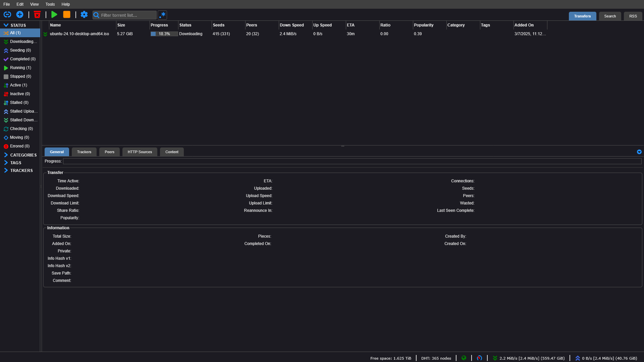Click the empty Progress bar in General panel
The width and height of the screenshot is (644, 362).
(352, 161)
